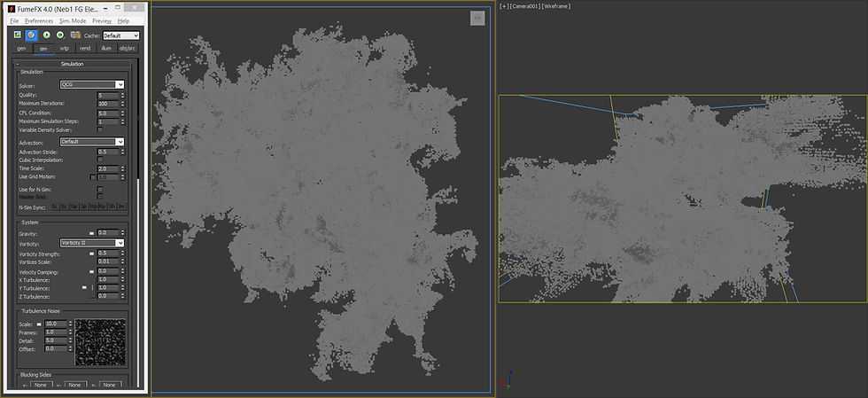Open the rend tab
The image size is (868, 398).
(x=85, y=48)
